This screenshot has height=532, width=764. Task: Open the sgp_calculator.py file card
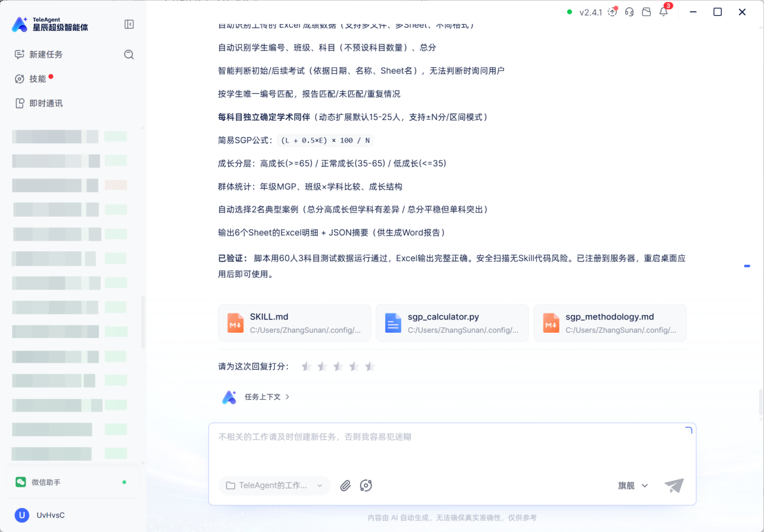pos(452,323)
